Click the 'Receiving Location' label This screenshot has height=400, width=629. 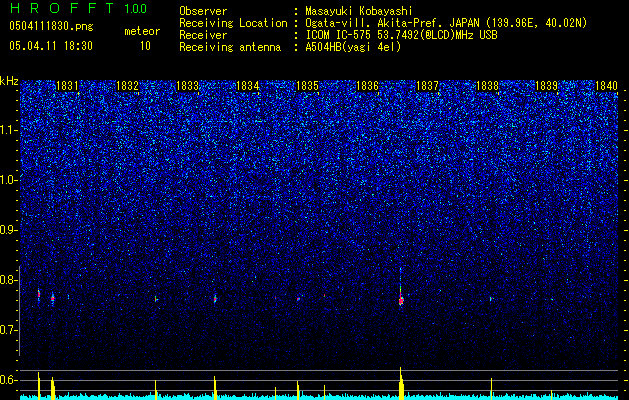coord(233,23)
